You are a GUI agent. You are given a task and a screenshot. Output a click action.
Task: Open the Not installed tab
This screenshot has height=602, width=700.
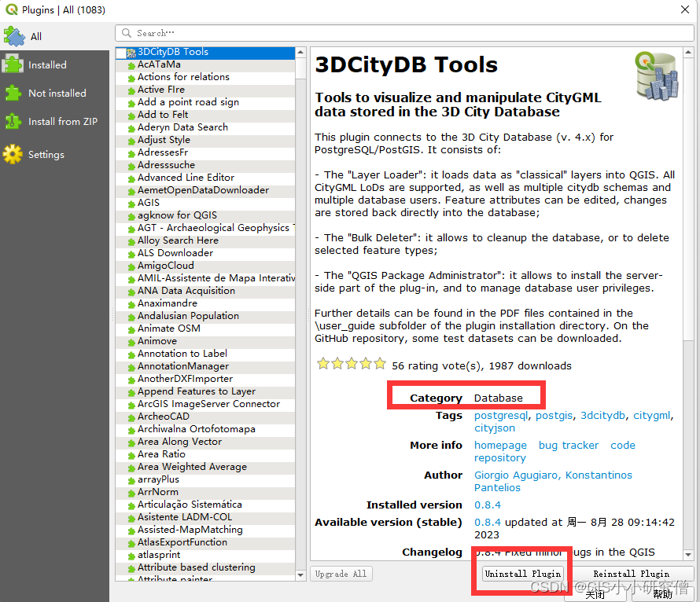tap(54, 94)
